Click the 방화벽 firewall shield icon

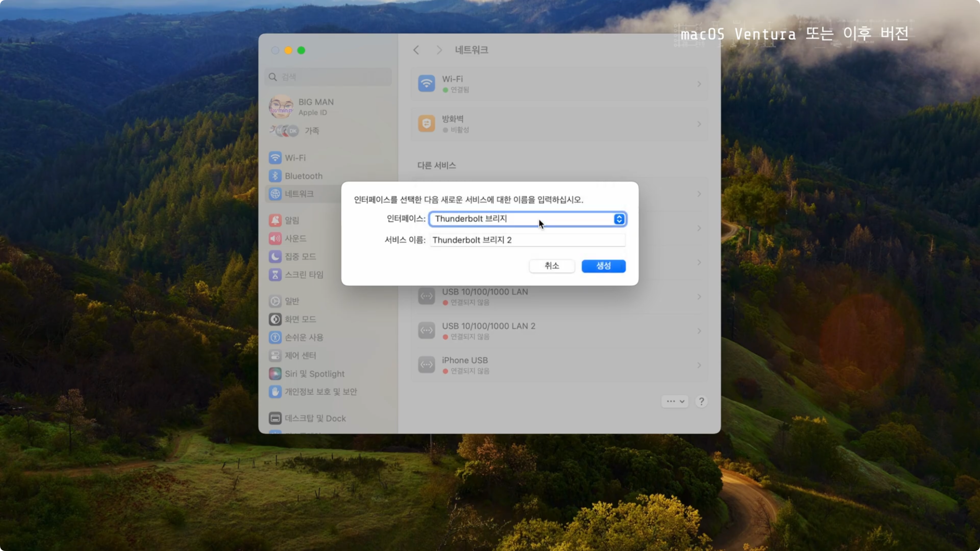pyautogui.click(x=426, y=124)
